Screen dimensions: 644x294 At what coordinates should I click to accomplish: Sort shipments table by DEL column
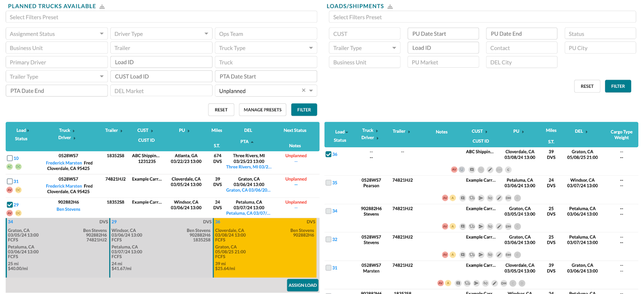click(x=581, y=131)
